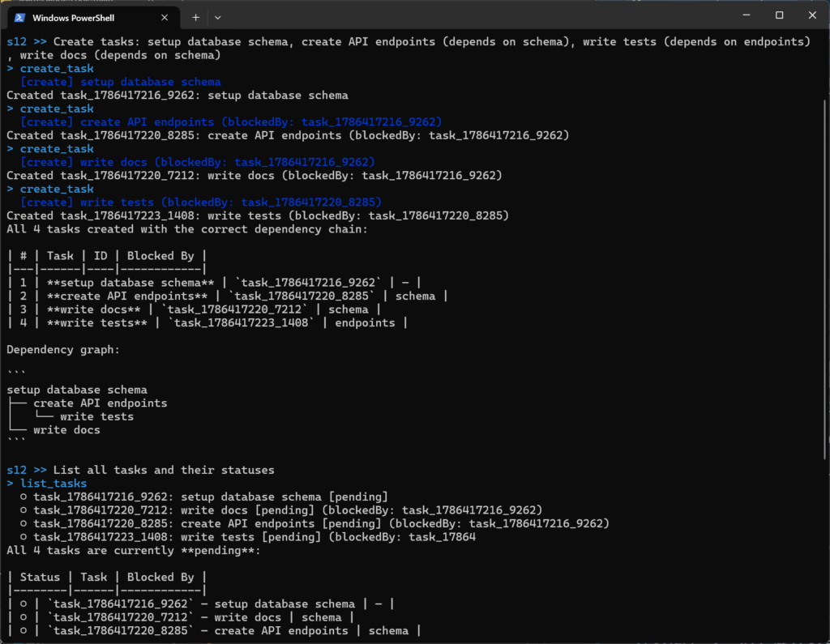Open the new tab profiles dropdown arrow
Screen dimensions: 830x644
click(x=217, y=18)
